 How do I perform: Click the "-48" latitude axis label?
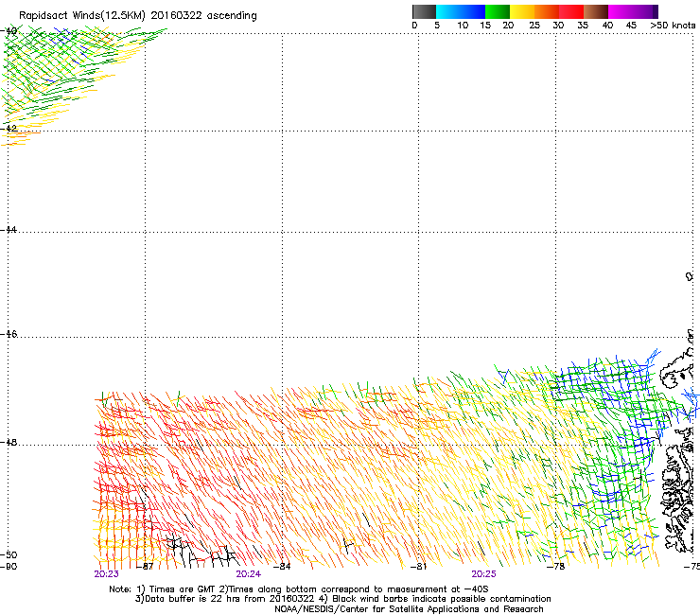(x=9, y=442)
